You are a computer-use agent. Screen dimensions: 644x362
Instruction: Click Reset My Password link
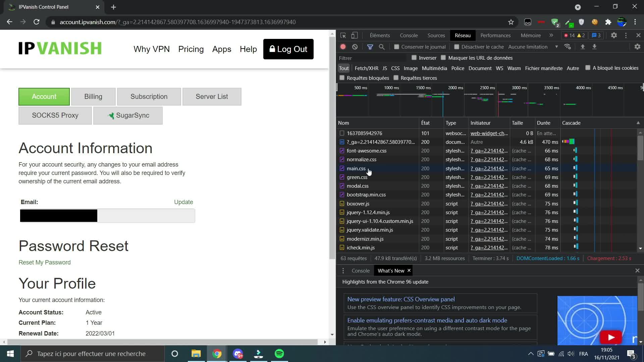pyautogui.click(x=45, y=262)
